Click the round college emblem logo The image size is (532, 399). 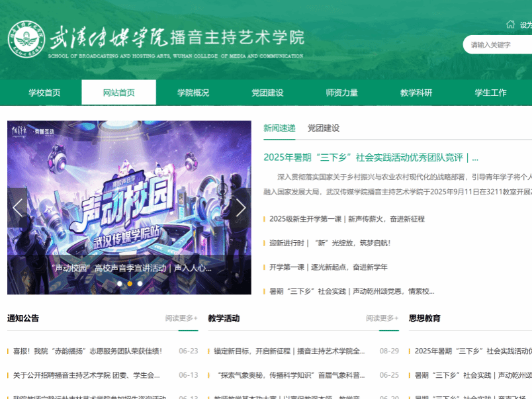click(x=26, y=40)
